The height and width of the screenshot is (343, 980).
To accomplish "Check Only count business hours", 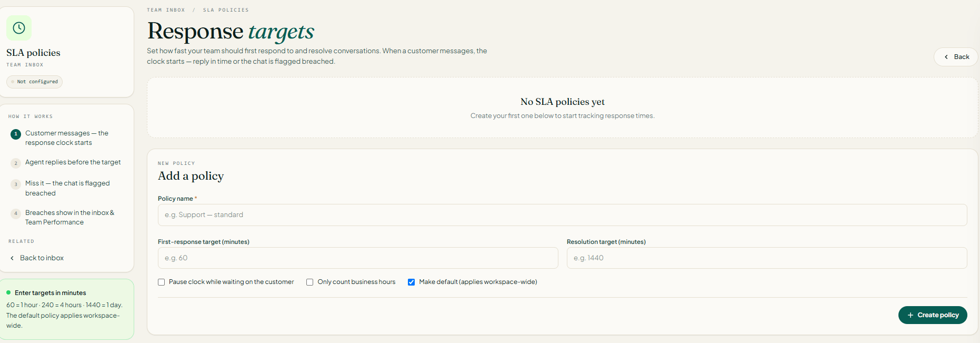I will (x=310, y=282).
